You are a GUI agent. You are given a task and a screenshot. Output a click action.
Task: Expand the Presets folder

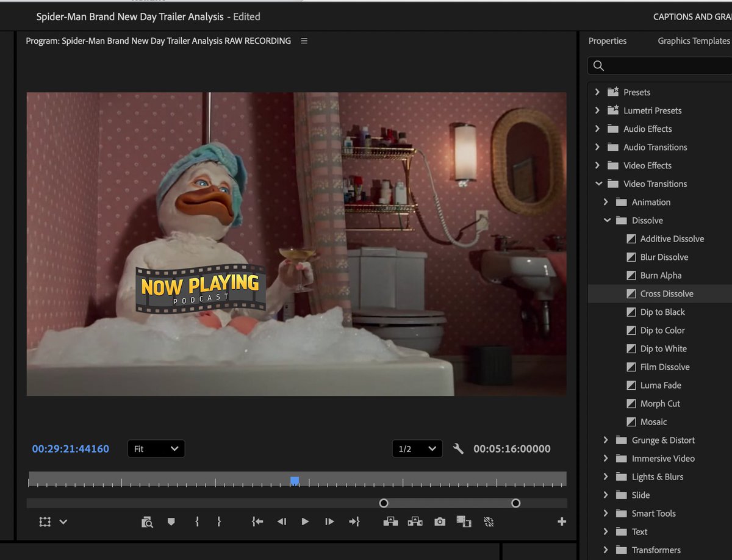point(598,92)
